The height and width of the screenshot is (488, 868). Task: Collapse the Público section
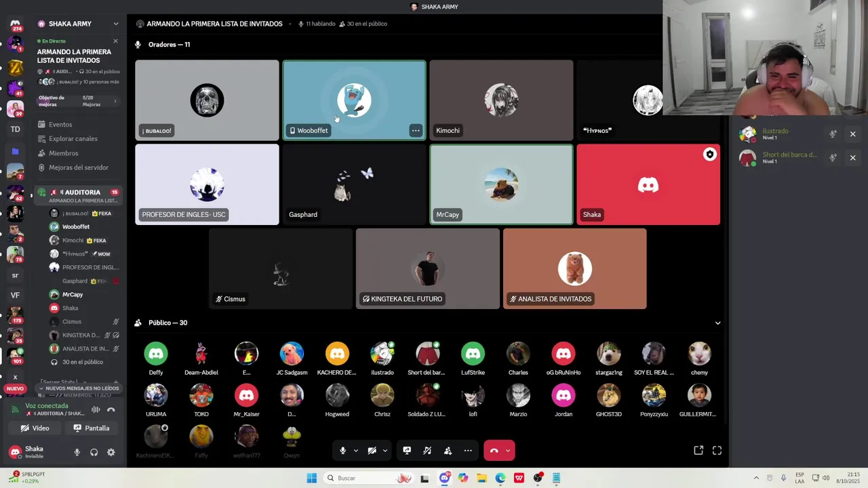coord(717,323)
